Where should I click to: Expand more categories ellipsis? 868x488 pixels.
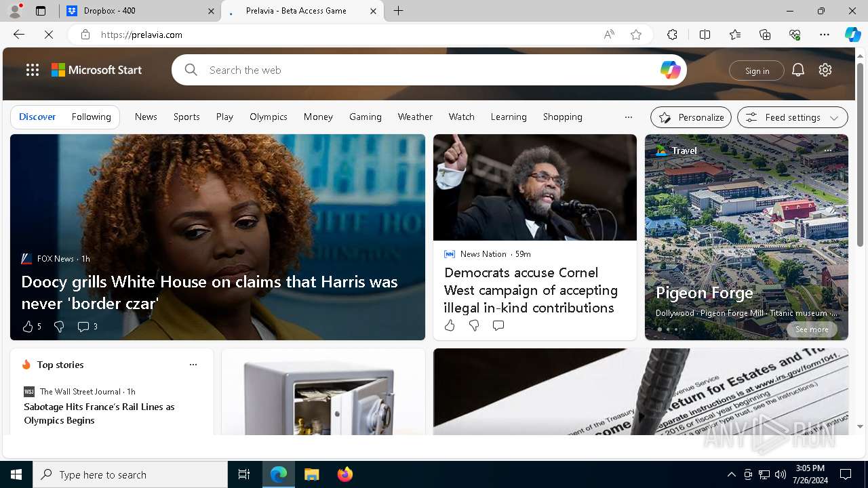coord(629,117)
